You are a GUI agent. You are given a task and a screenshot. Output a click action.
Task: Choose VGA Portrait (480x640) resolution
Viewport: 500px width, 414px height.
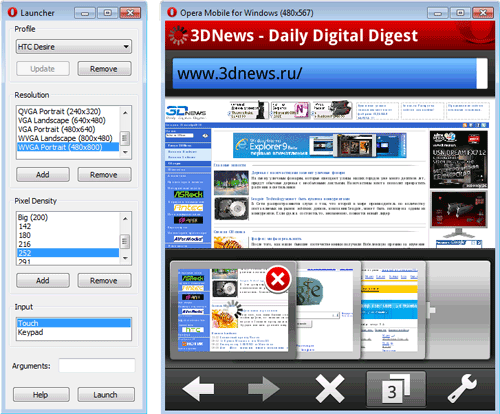[x=68, y=129]
